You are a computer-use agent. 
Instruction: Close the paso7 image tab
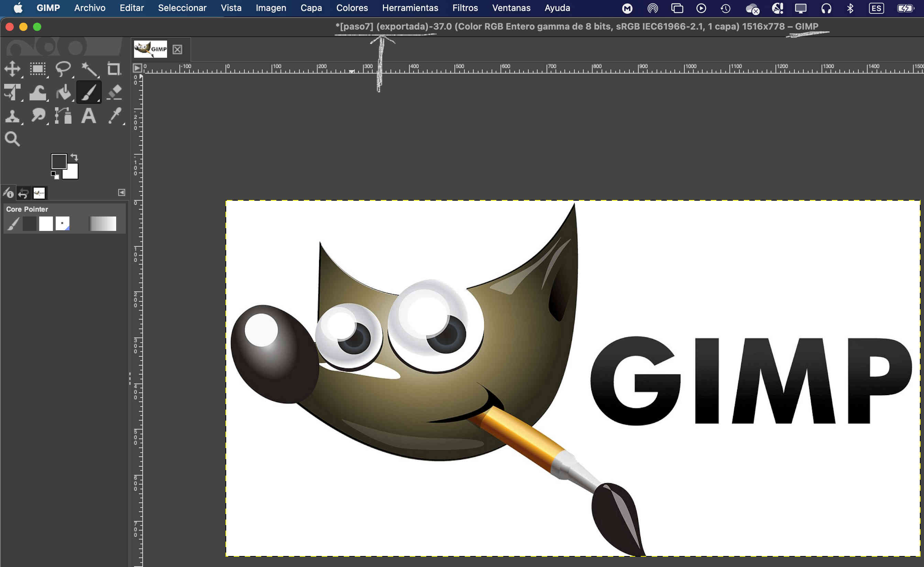click(177, 49)
